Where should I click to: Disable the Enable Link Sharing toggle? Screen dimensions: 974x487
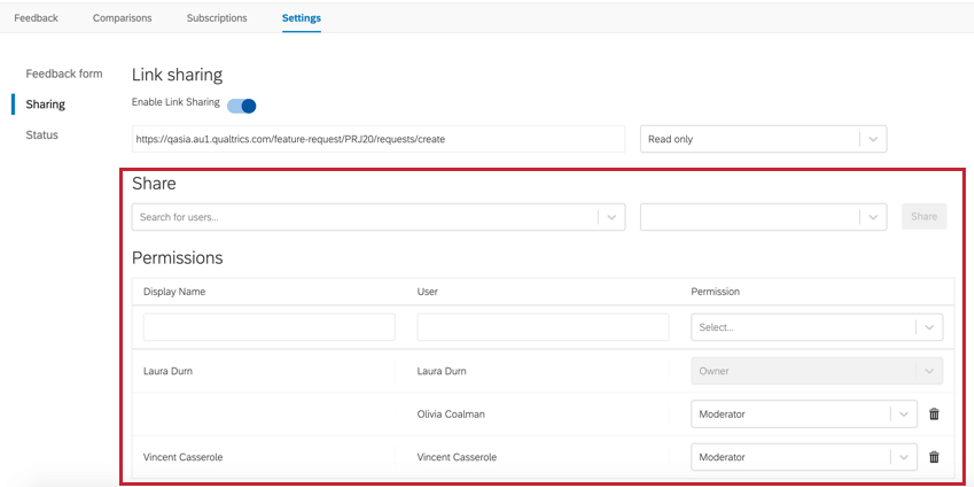coord(242,106)
